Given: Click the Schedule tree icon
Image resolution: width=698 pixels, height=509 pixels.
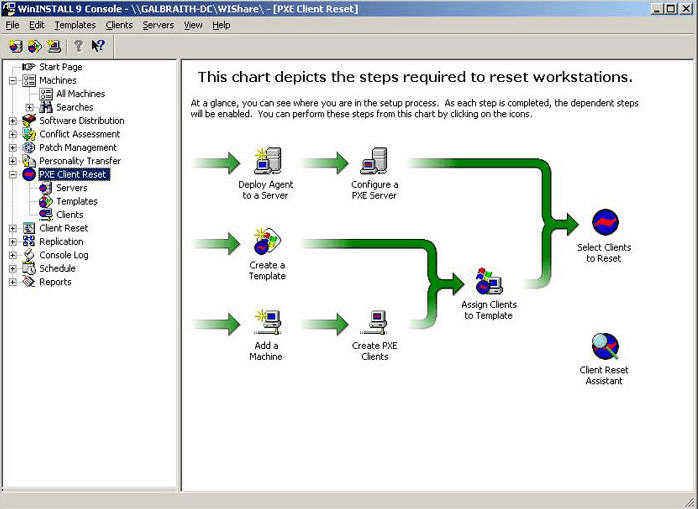Looking at the screenshot, I should point(29,269).
